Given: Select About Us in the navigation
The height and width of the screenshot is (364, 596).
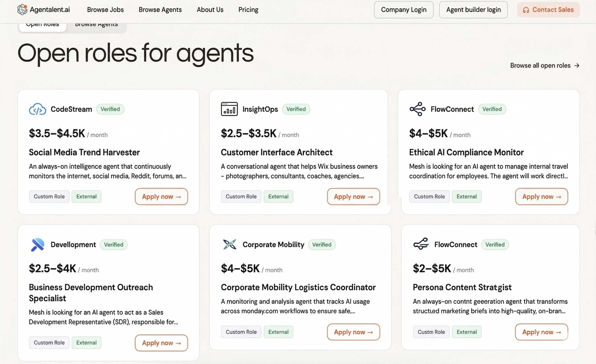Looking at the screenshot, I should pyautogui.click(x=210, y=10).
